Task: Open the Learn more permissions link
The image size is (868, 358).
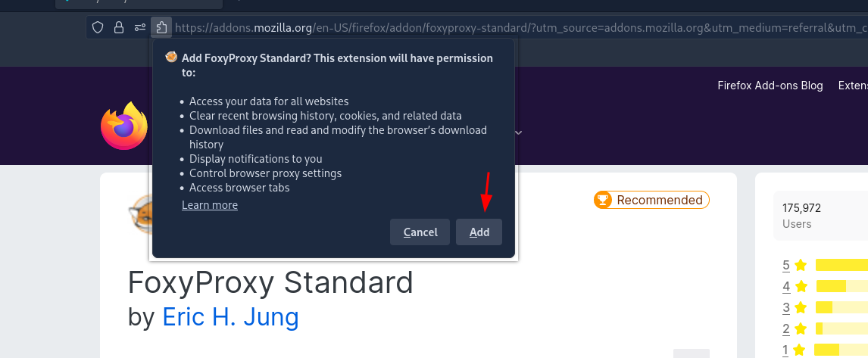Action: click(210, 205)
